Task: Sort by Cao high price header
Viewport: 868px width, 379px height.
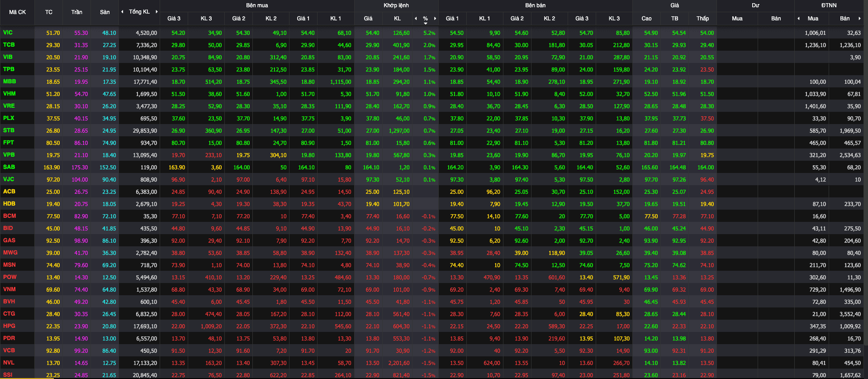Action: click(647, 19)
